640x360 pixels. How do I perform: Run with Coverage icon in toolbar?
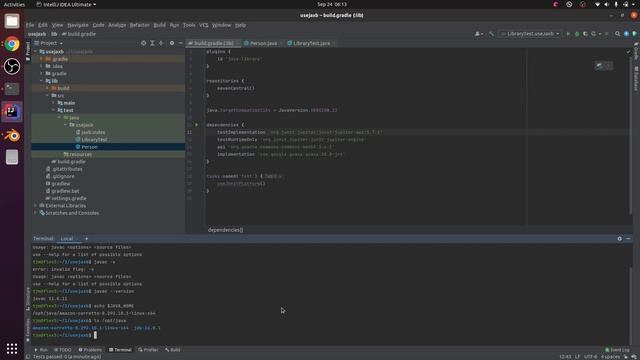(585, 34)
